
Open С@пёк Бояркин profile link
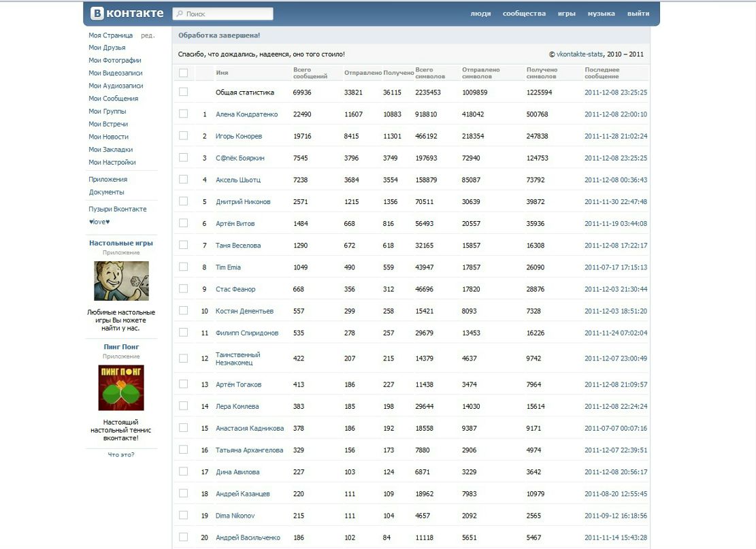coord(240,158)
